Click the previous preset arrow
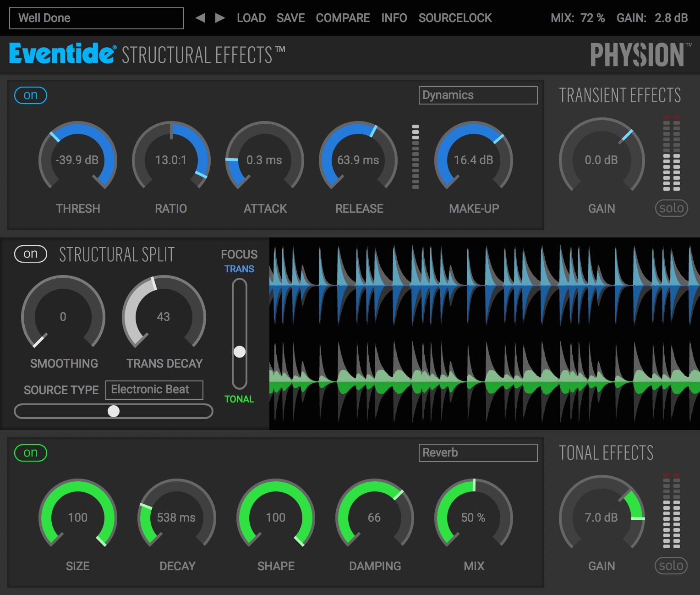 [200, 18]
